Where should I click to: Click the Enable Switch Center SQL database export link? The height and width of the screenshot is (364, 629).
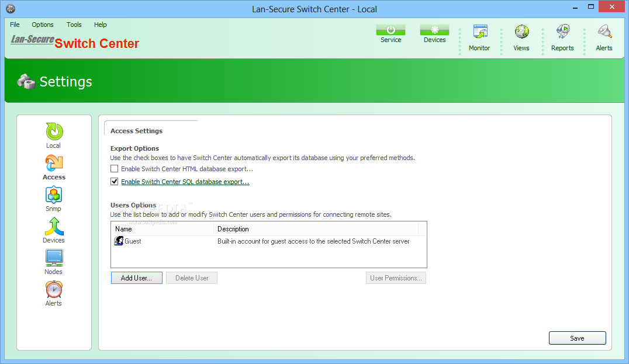tap(185, 182)
